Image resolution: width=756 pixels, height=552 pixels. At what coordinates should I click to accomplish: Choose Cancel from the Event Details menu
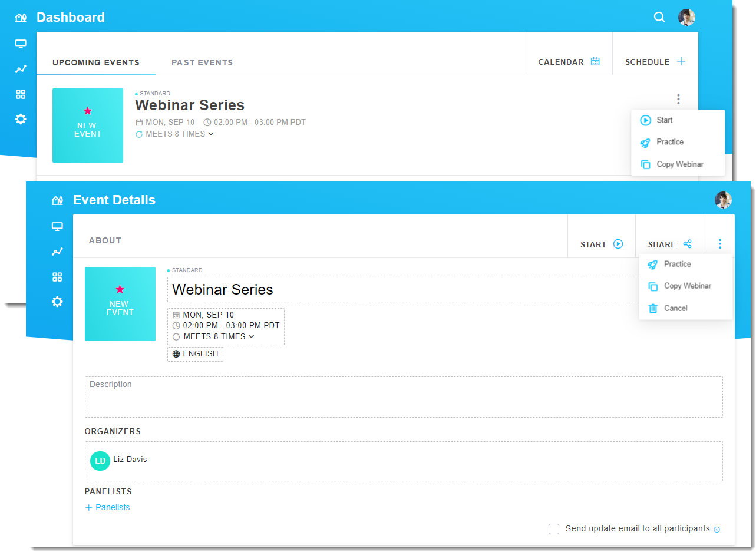(675, 308)
